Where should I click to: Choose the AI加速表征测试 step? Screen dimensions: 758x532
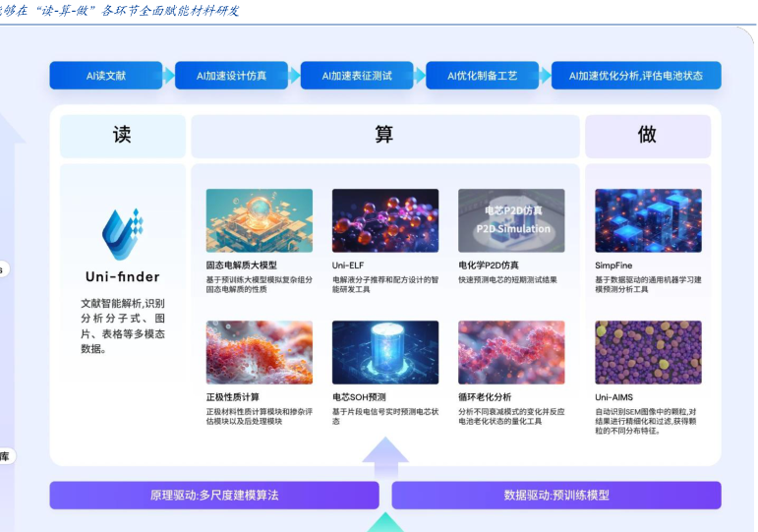(x=357, y=76)
